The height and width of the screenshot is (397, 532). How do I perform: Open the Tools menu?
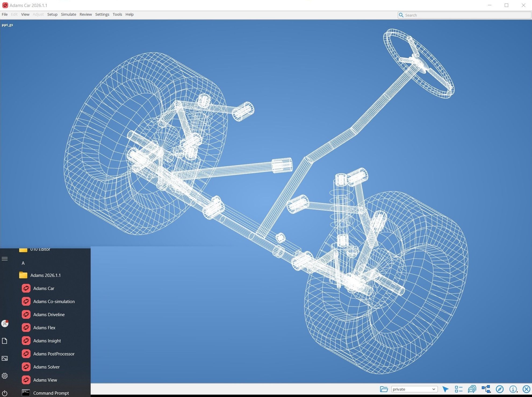pyautogui.click(x=117, y=15)
